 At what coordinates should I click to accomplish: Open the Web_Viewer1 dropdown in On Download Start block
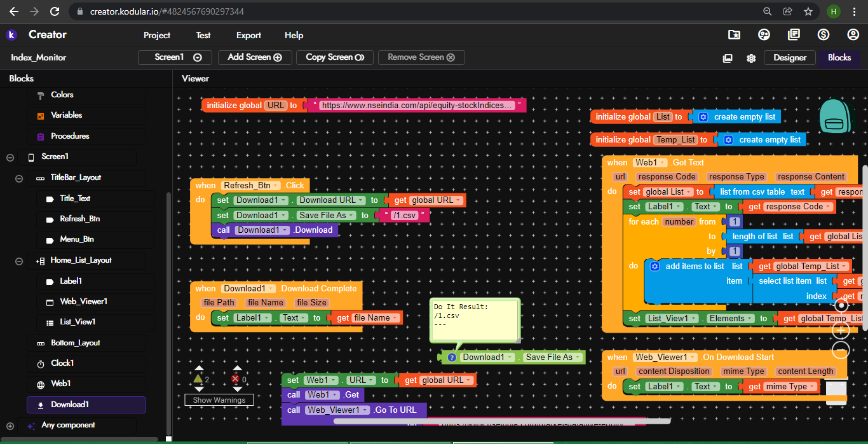coord(666,357)
